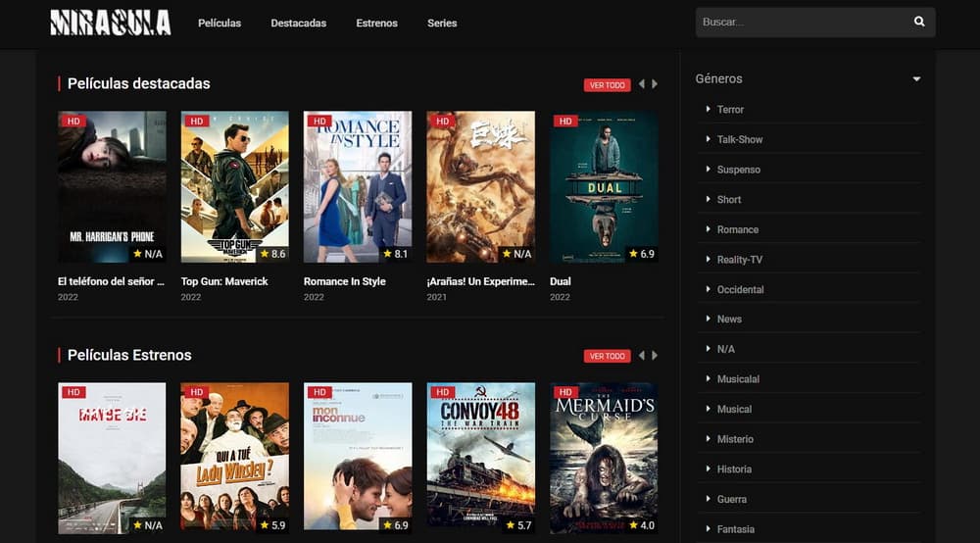This screenshot has width=980, height=543.
Task: Click next arrow in Películas destacadas
Action: tap(655, 83)
